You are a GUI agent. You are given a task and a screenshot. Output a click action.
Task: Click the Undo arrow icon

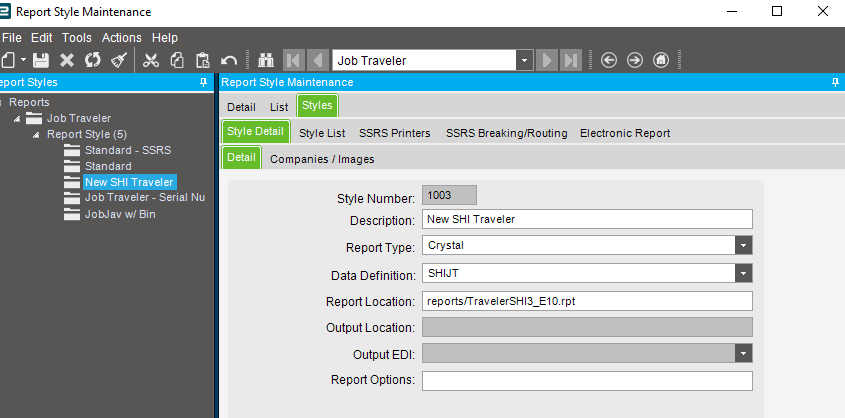[x=229, y=60]
